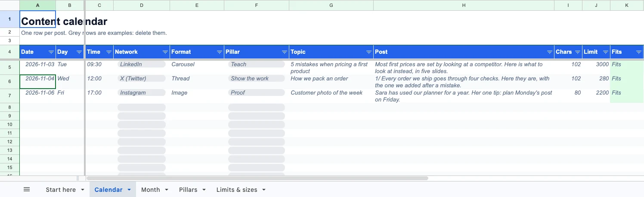Viewport: 644px width, 197px height.
Task: Select the Fri day cell
Action: 70,95
